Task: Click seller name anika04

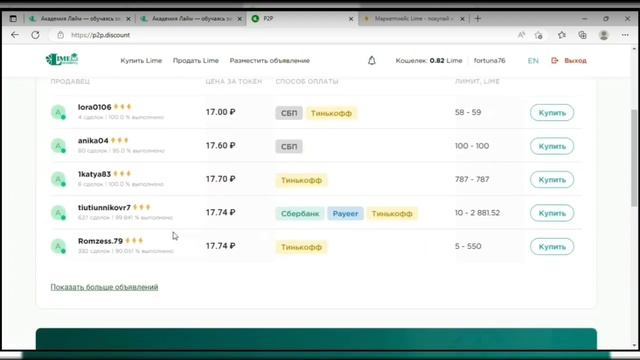Action: (93, 140)
